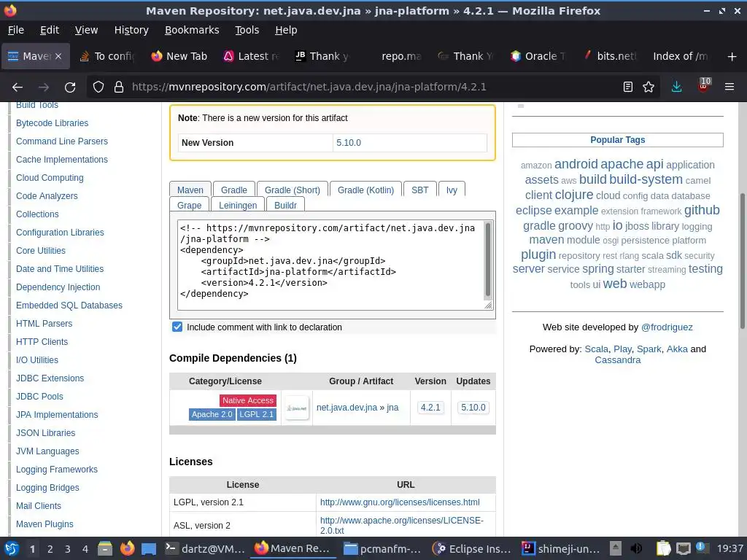
Task: Open Logging Frameworks category
Action: click(57, 470)
